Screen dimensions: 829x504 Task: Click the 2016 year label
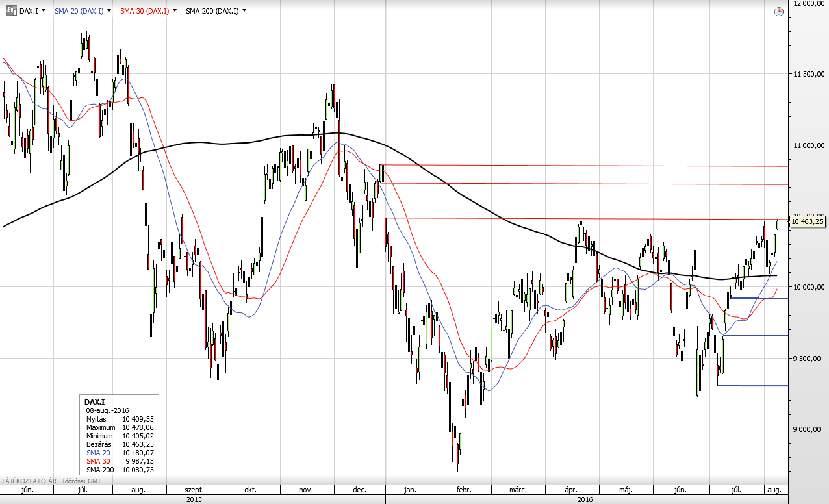click(587, 499)
